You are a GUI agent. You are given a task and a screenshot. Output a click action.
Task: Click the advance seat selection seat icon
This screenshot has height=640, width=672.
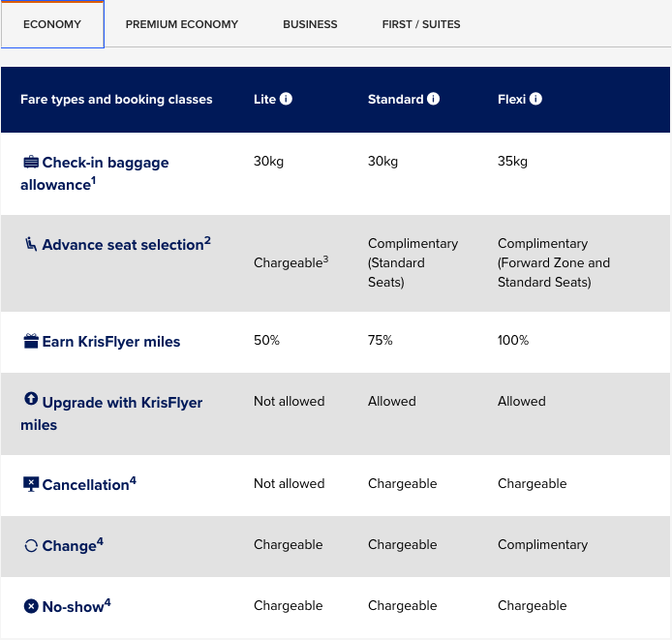point(31,244)
